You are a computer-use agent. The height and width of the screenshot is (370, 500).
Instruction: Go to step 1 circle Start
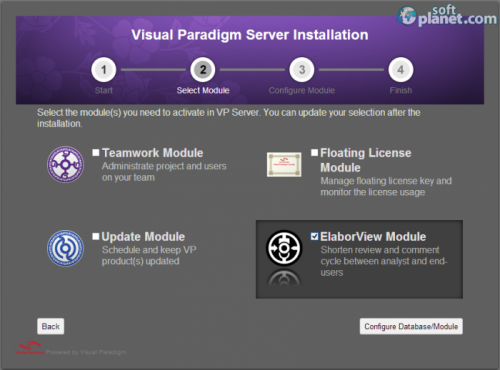[x=104, y=70]
